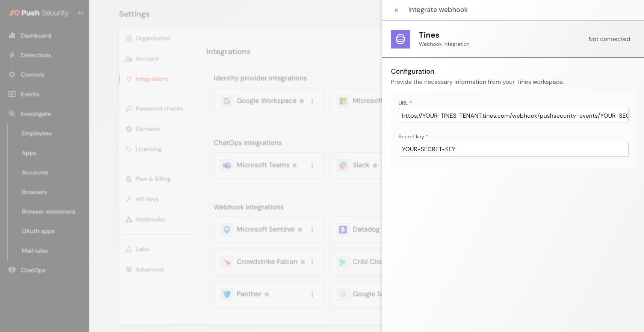Click the Organization people icon
This screenshot has width=644, height=332.
click(129, 38)
